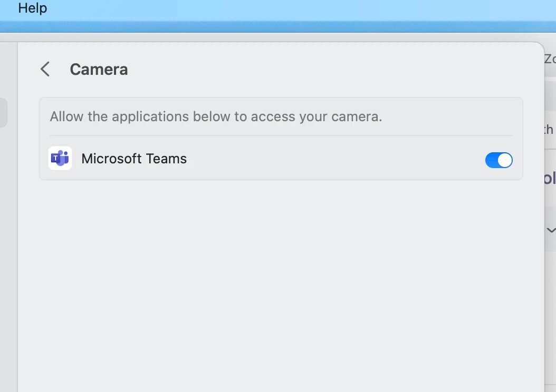The image size is (556, 392).
Task: Open the Help menu in menu bar
Action: 32,8
